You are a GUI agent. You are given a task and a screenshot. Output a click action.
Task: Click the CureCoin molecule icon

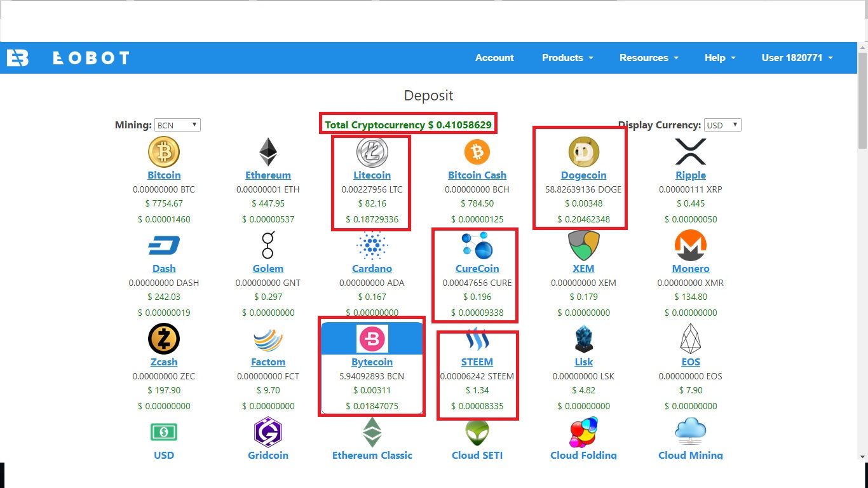(477, 246)
